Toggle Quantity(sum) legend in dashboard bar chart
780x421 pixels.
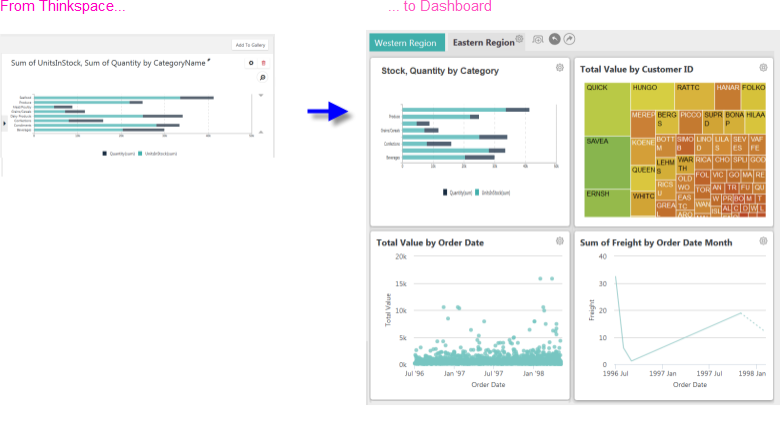point(457,193)
